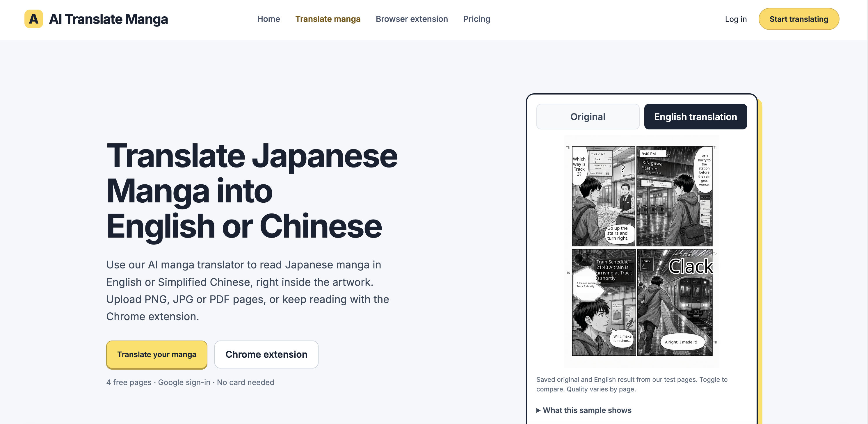Open the Translate manga nav item
868x424 pixels.
(328, 19)
